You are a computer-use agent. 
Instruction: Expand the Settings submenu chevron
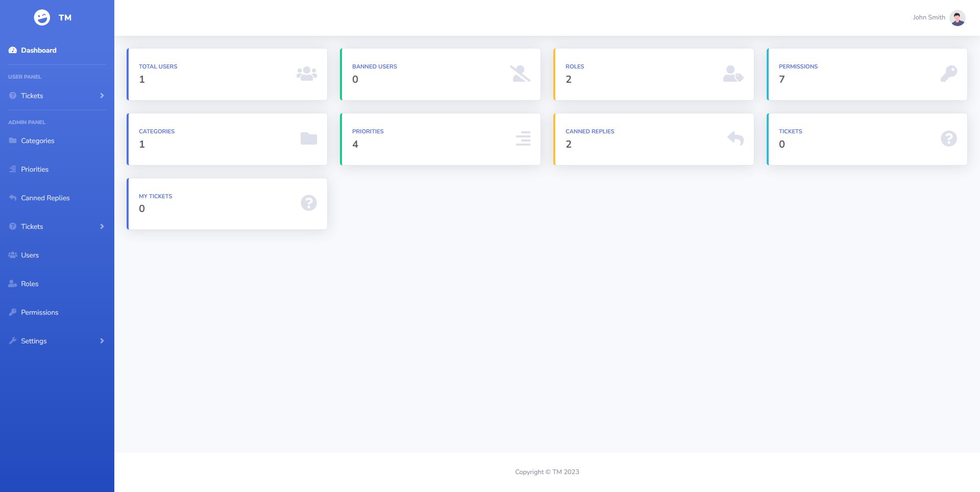102,341
